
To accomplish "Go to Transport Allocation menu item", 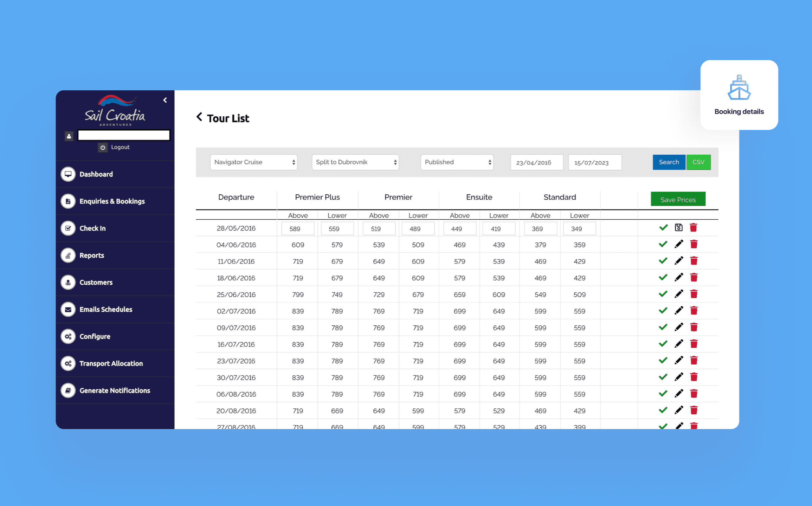I will (x=111, y=364).
